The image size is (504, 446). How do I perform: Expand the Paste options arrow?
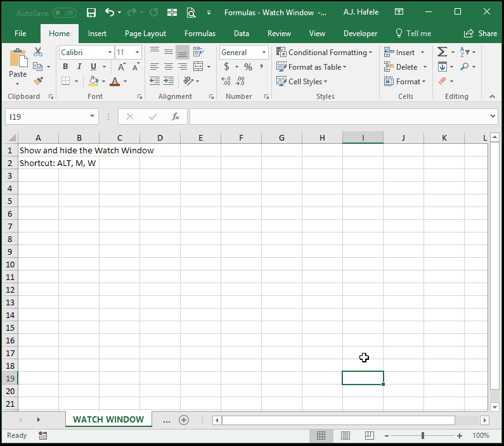[18, 84]
